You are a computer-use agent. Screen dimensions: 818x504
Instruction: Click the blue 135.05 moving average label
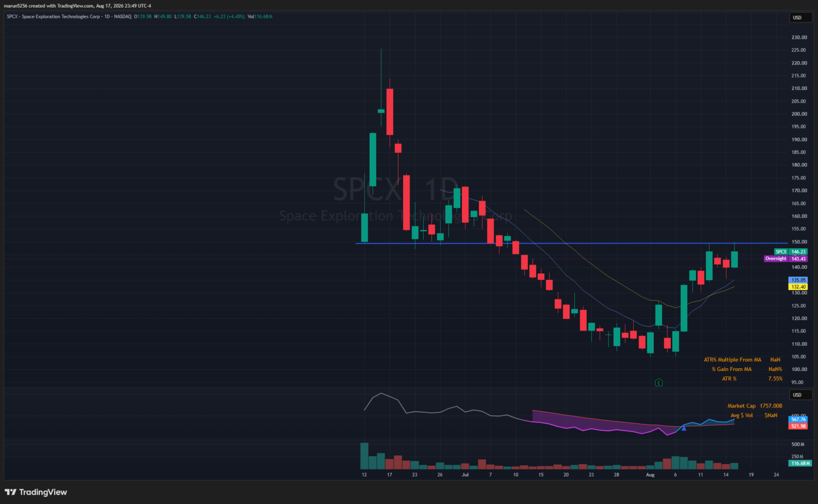(798, 280)
